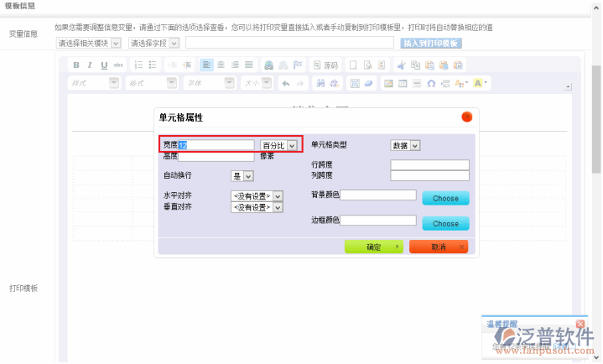Click the 行跨度 input field
Screen dimensions: 603x364
pos(429,165)
